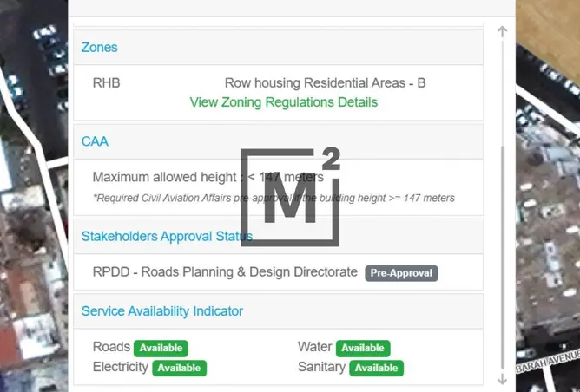Expand Stakeholders Approval Status header
Screen dimensions: 580x392
(x=278, y=237)
